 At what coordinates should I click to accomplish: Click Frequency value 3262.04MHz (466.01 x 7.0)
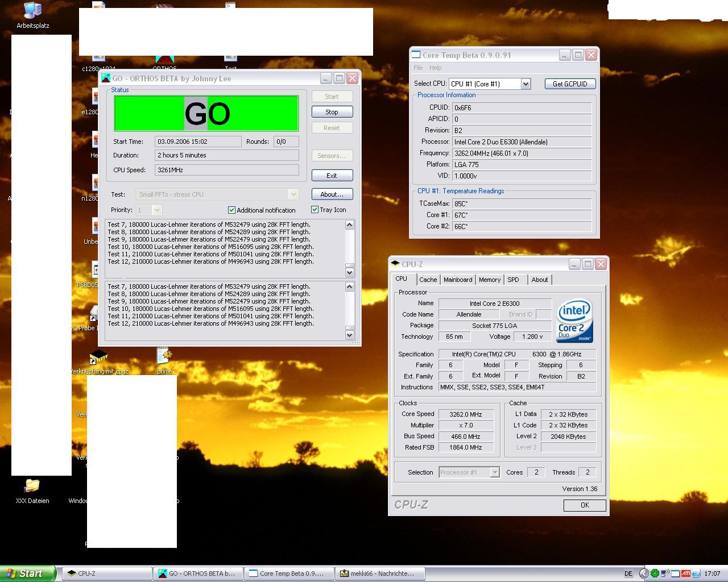pos(522,153)
